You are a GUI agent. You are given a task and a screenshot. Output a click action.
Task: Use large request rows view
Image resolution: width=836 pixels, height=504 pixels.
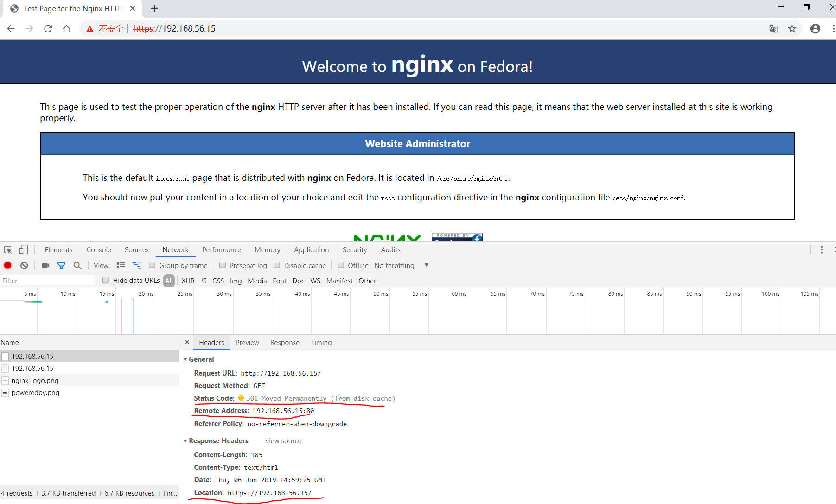(x=121, y=265)
